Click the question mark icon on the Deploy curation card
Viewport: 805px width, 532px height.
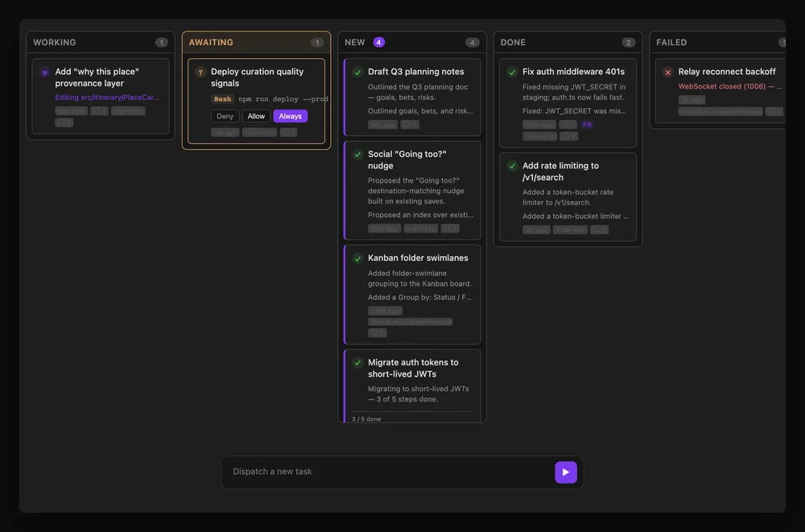tap(200, 72)
